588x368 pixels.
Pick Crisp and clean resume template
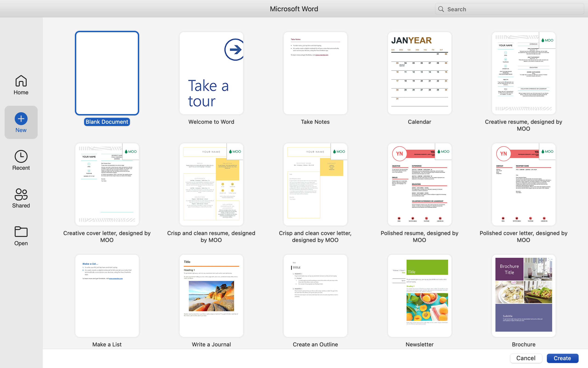coord(211,184)
